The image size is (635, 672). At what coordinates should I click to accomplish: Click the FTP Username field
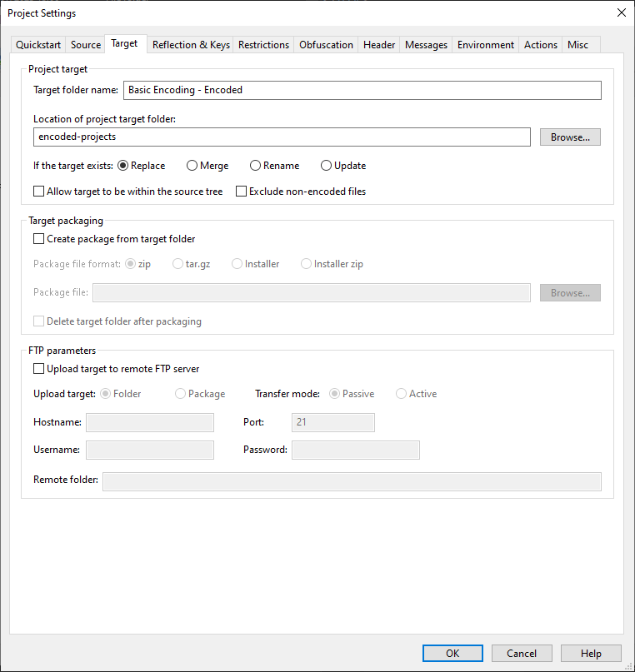coord(150,450)
